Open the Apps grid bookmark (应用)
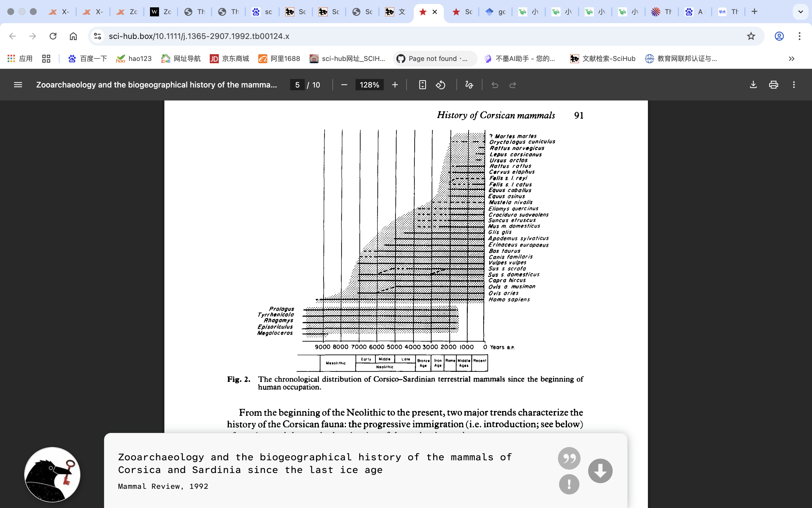The height and width of the screenshot is (508, 812). point(20,59)
